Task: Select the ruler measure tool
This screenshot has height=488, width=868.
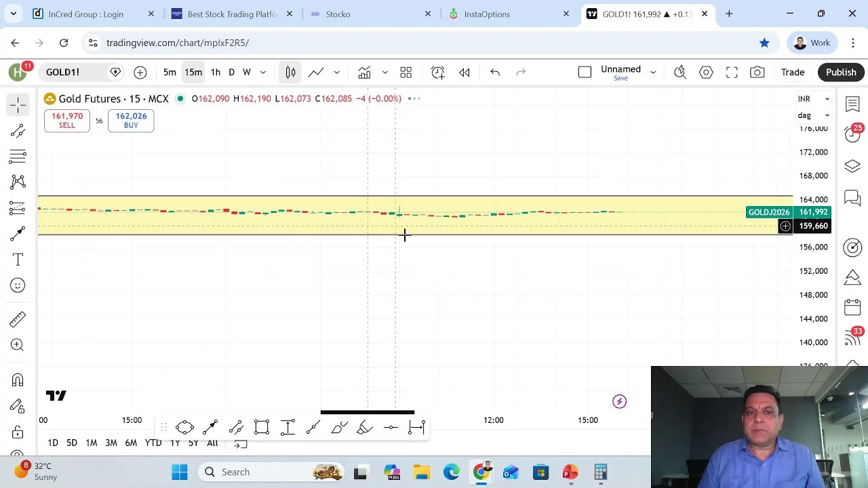Action: point(18,319)
